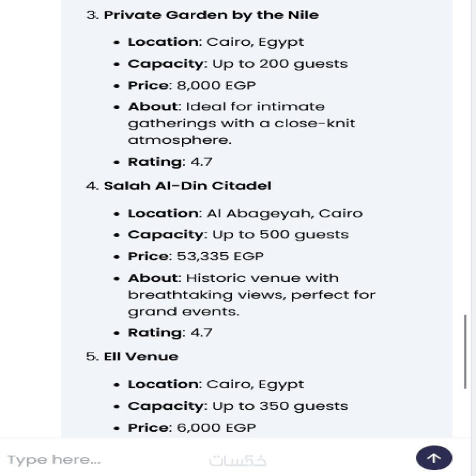Viewport: 476px width, 476px height.
Task: Click the historic venue About description
Action: (251, 295)
